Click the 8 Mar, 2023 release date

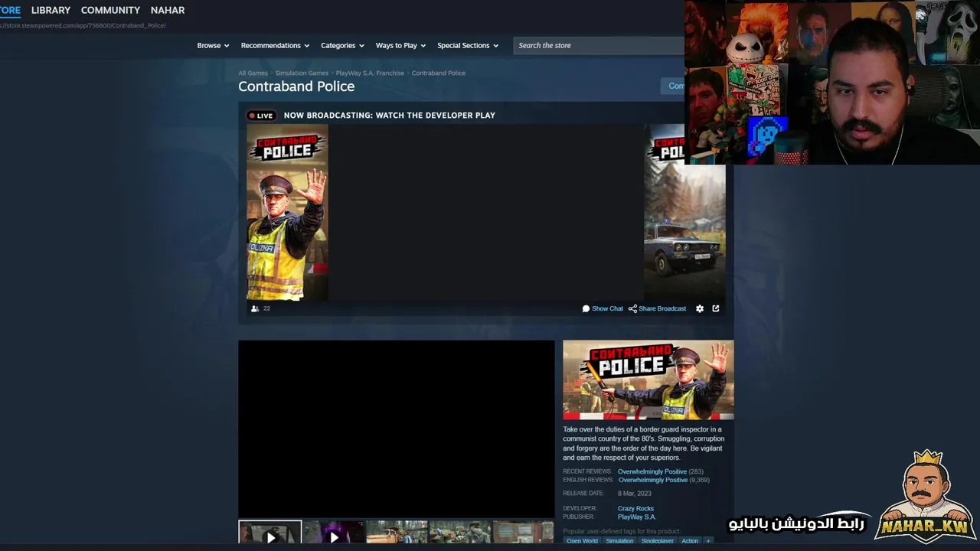click(x=635, y=494)
